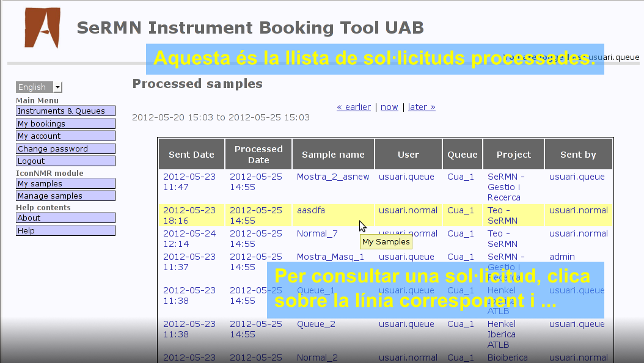The height and width of the screenshot is (363, 644).
Task: Click sent date 2012-05-23 11:47
Action: coord(189,182)
